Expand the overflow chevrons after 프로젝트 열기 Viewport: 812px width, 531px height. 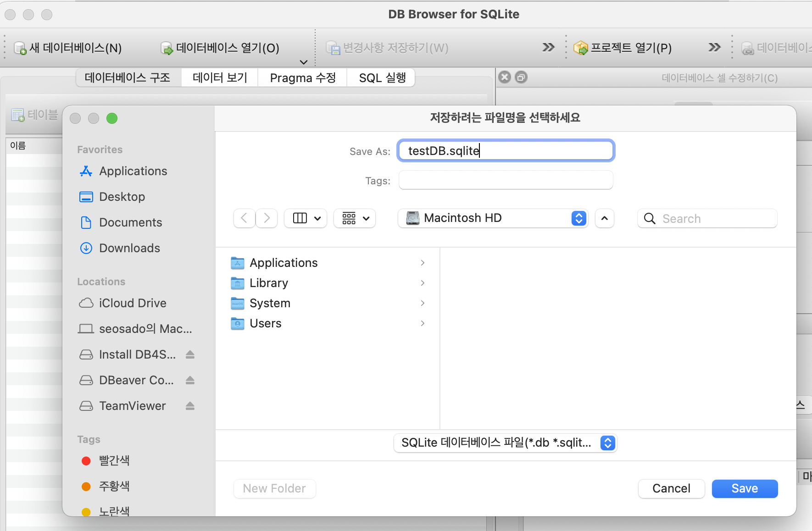point(714,47)
